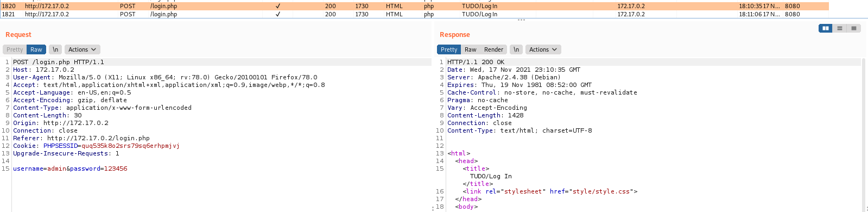The image size is (868, 212).
Task: Click the Origin header line in Request
Action: click(x=61, y=123)
